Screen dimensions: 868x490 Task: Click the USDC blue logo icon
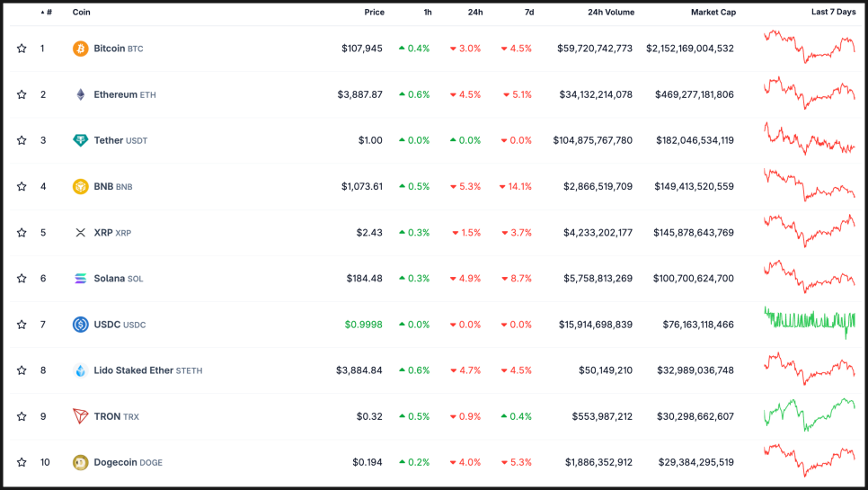point(81,325)
